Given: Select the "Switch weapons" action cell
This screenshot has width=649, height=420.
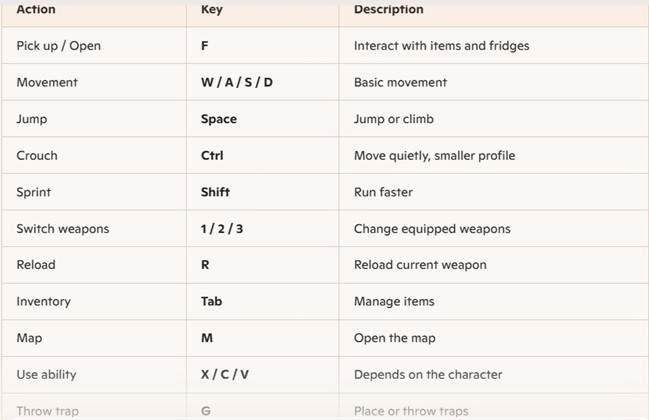Looking at the screenshot, I should [x=63, y=229].
